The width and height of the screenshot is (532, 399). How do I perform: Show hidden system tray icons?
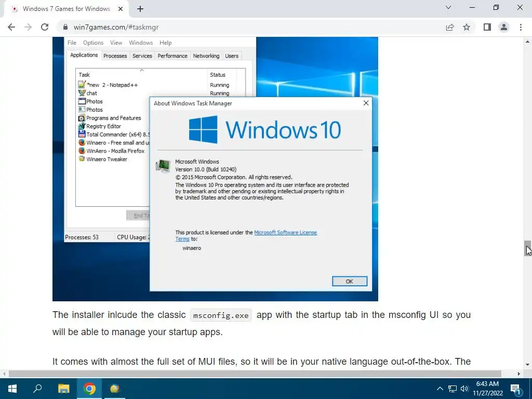click(x=440, y=389)
